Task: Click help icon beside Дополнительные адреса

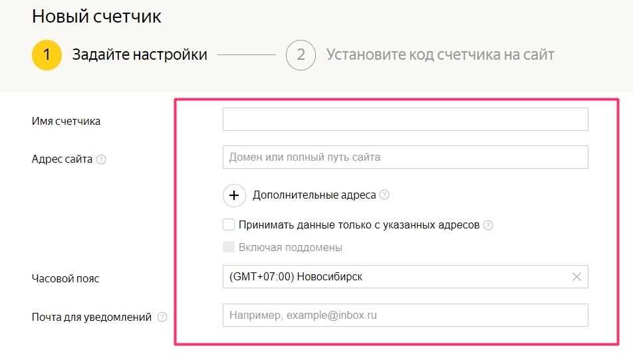Action: coord(384,195)
